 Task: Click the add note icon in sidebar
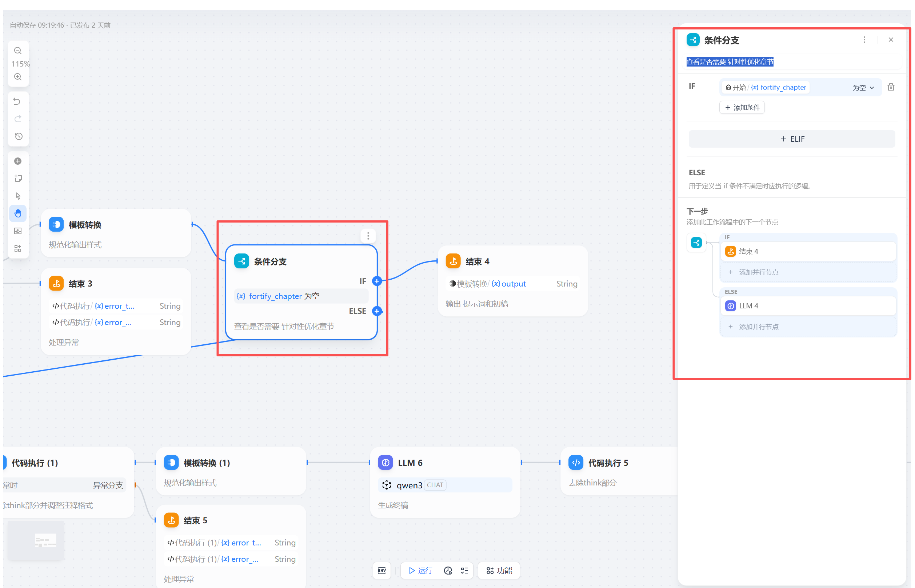tap(17, 178)
